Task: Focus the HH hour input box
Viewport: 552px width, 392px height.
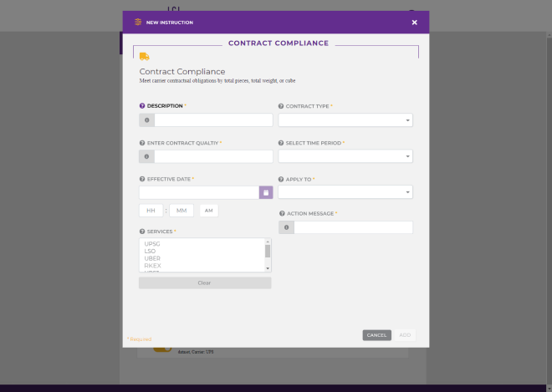Action: click(151, 211)
